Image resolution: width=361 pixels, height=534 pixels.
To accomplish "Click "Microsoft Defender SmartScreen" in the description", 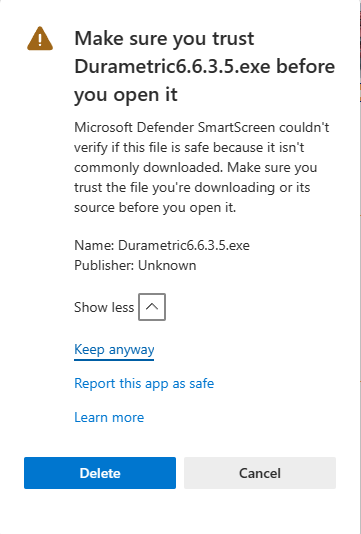I will pos(174,127).
